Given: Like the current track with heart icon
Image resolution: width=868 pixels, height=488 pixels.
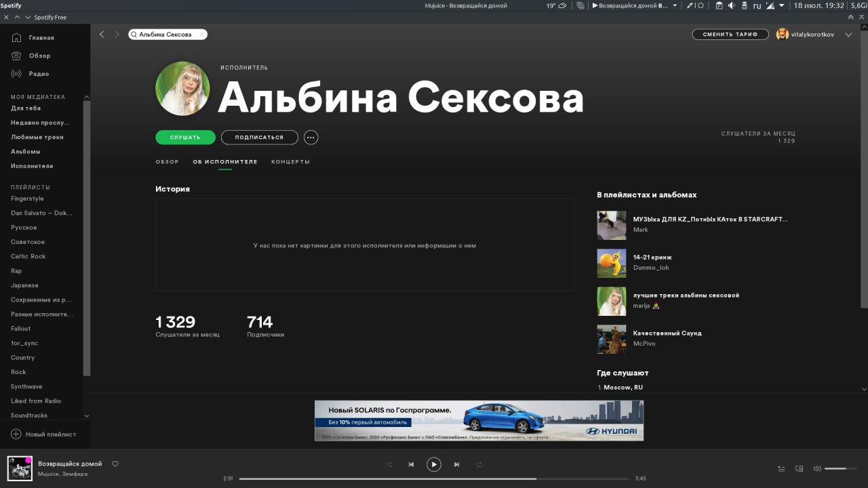Looking at the screenshot, I should point(115,464).
